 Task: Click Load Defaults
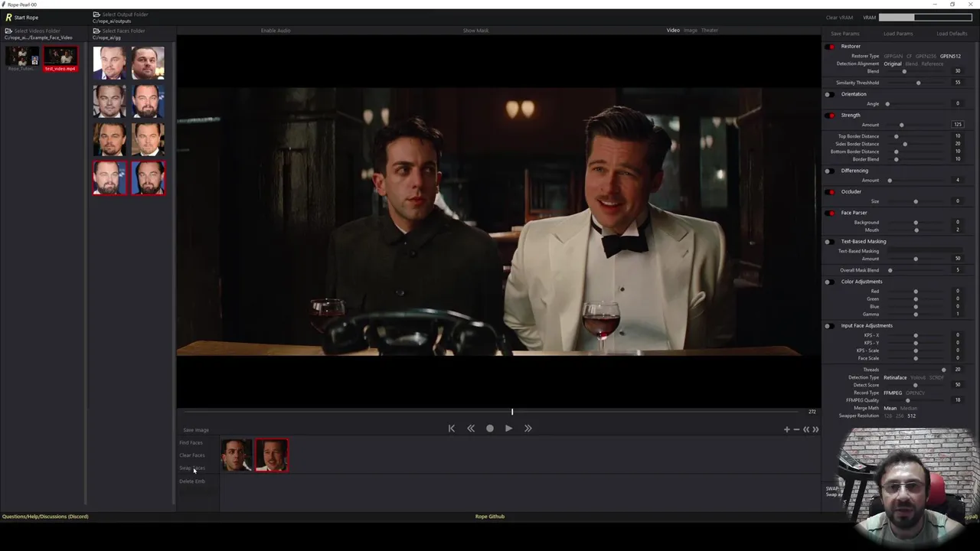tap(952, 34)
